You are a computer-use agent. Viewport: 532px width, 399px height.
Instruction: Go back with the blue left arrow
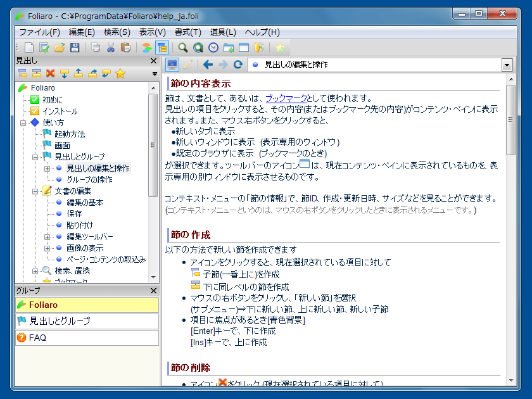(208, 65)
